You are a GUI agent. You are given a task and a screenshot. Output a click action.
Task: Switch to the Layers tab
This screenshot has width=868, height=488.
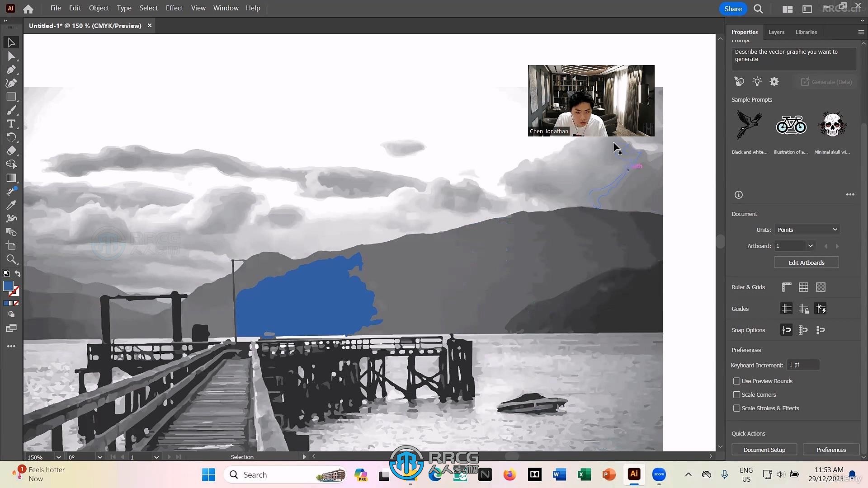click(x=776, y=32)
